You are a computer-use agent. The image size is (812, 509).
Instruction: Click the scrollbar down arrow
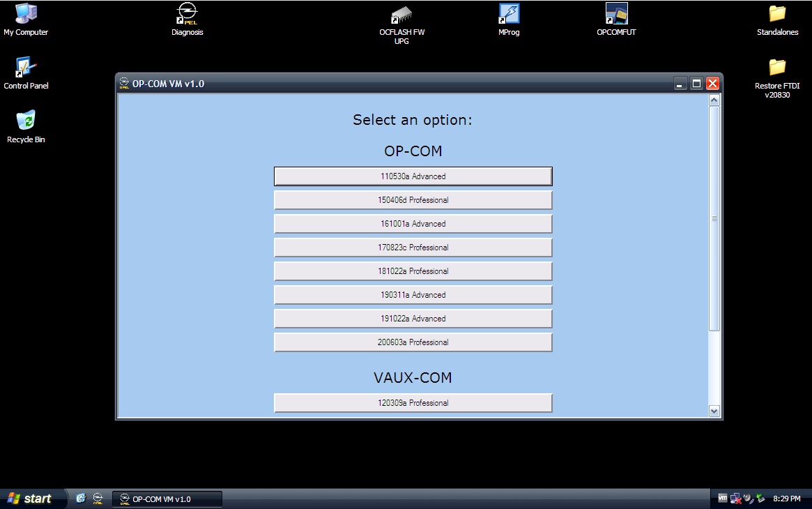coord(714,411)
